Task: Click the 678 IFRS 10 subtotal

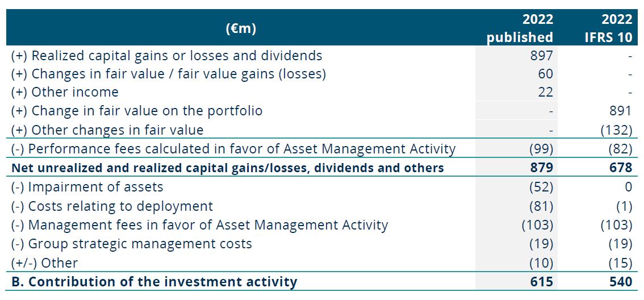Action: (621, 168)
